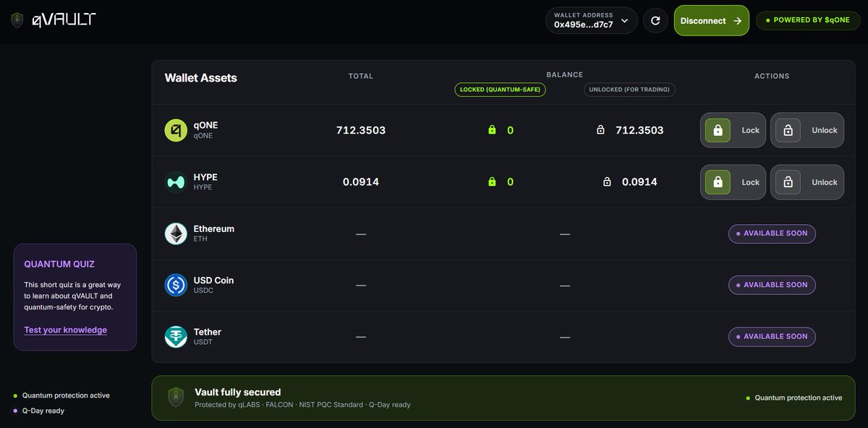Select the UNLOCKED (FOR TRADING) balance pill

tap(629, 90)
